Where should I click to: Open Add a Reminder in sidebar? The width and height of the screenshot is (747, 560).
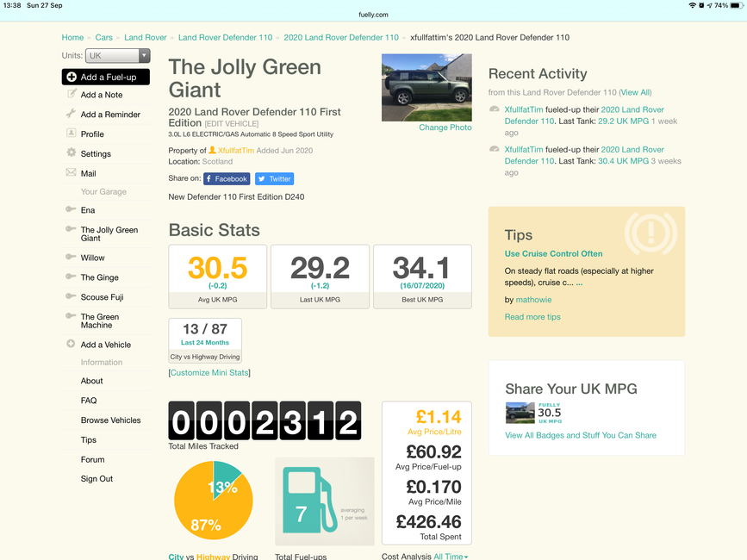(x=110, y=115)
